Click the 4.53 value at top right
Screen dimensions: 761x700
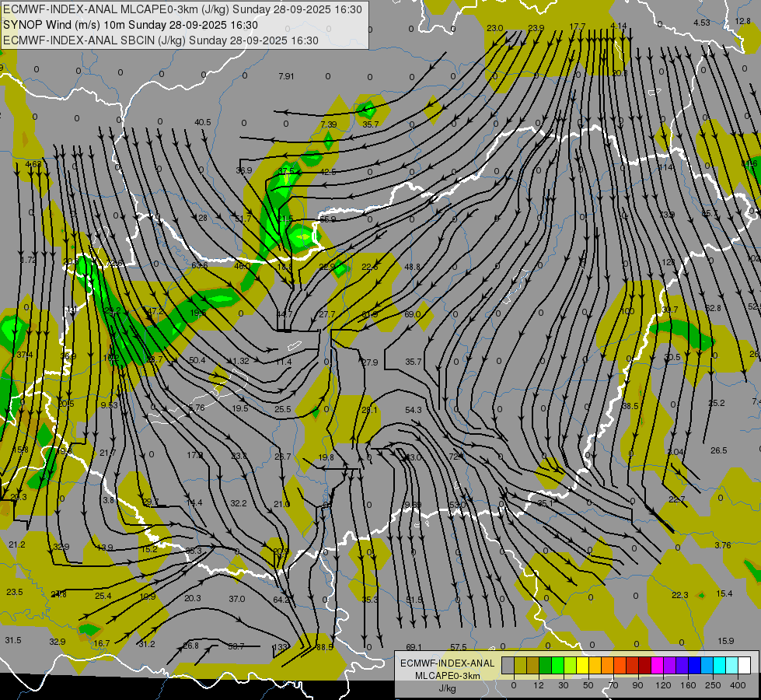click(x=701, y=23)
